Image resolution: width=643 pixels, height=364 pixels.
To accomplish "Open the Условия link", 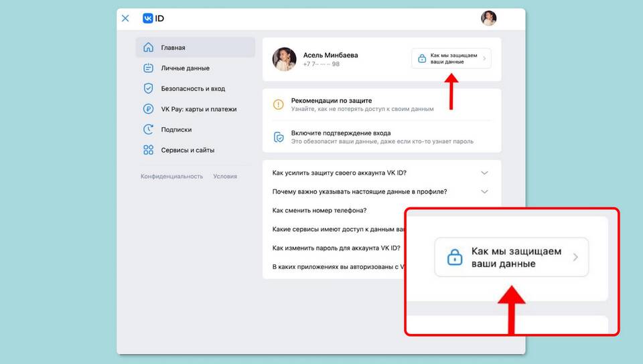I will click(225, 177).
